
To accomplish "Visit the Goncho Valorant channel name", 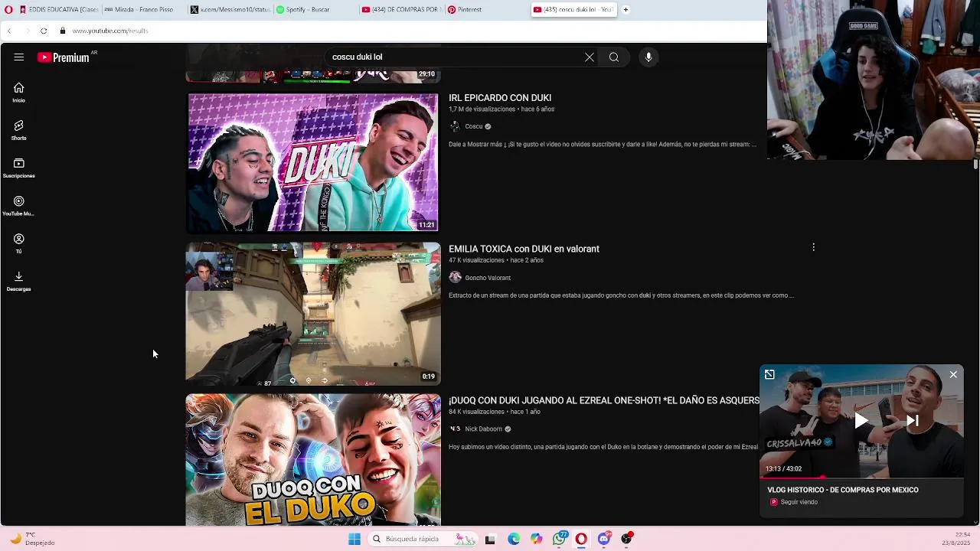I will click(x=488, y=278).
